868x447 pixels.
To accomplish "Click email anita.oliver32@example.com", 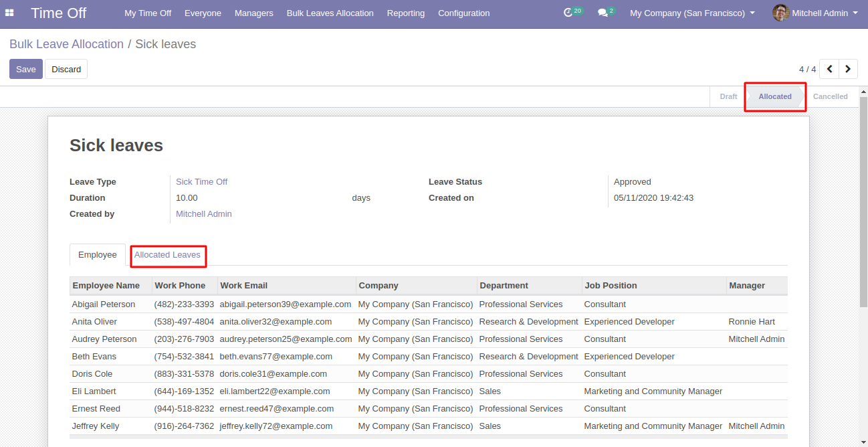I will (x=276, y=322).
